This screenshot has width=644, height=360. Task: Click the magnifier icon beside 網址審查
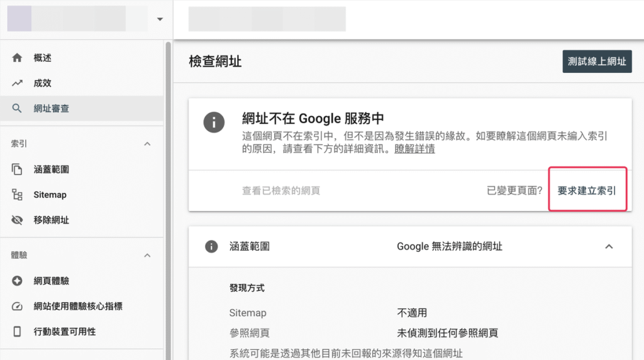tap(17, 108)
